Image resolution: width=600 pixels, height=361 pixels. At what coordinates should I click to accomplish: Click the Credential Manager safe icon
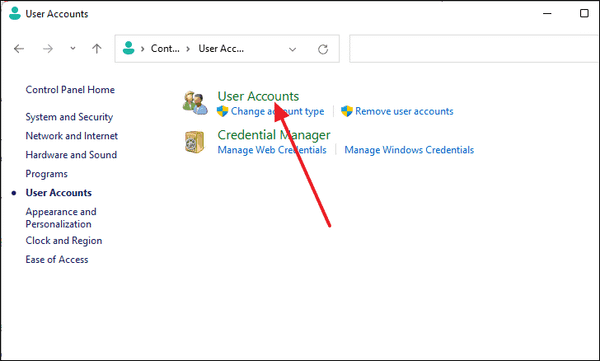[x=195, y=142]
